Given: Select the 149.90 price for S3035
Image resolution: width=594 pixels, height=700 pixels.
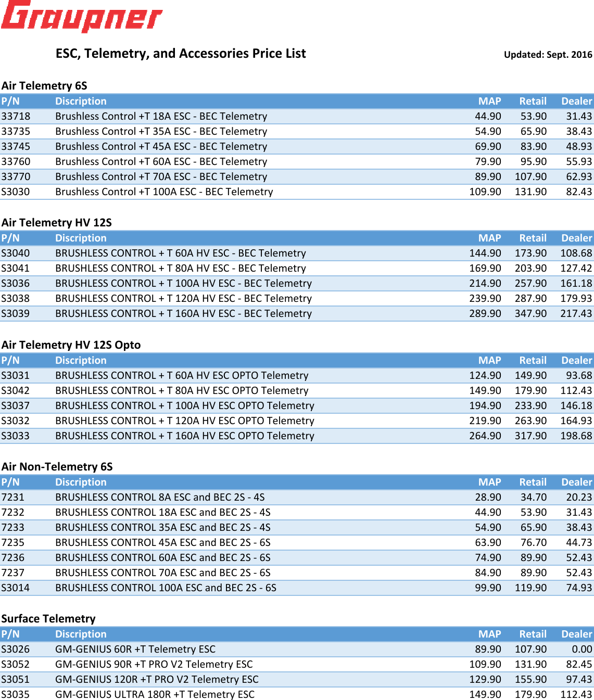Looking at the screenshot, I should pyautogui.click(x=485, y=694).
